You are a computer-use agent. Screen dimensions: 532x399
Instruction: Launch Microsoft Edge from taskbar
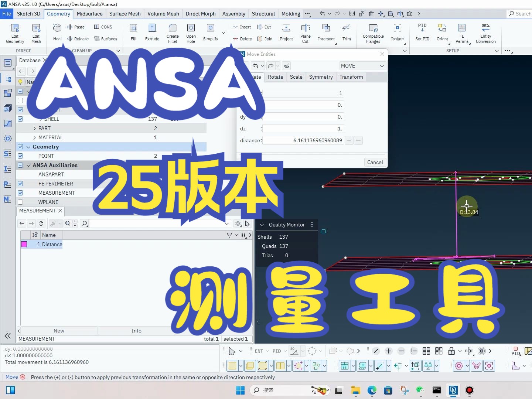coord(372,390)
